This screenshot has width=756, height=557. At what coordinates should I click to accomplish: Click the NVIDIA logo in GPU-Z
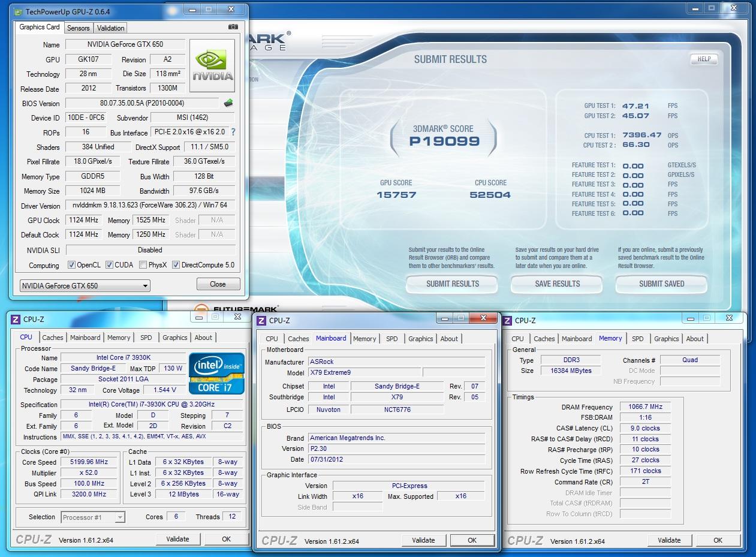pyautogui.click(x=213, y=65)
